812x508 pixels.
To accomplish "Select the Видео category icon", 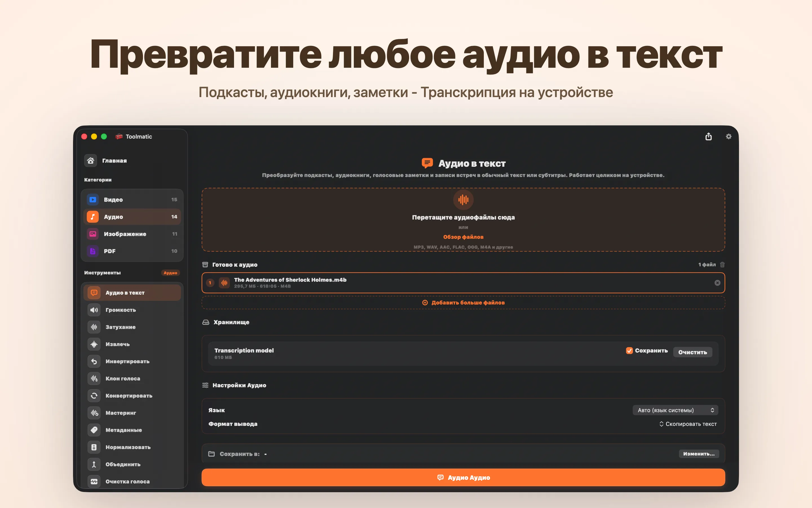I will coord(93,200).
